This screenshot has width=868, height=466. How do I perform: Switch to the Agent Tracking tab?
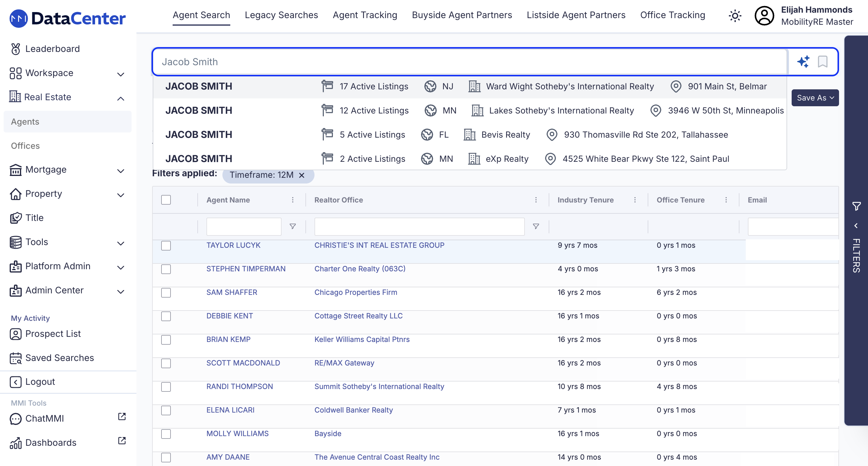[365, 15]
